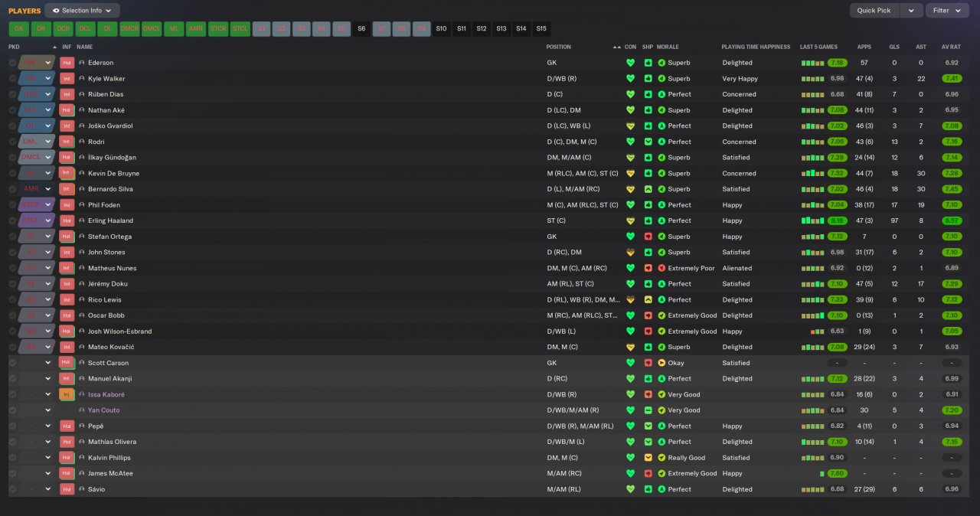Toggle the pick checkmark for Sávio
The width and height of the screenshot is (980, 516).
(x=12, y=489)
